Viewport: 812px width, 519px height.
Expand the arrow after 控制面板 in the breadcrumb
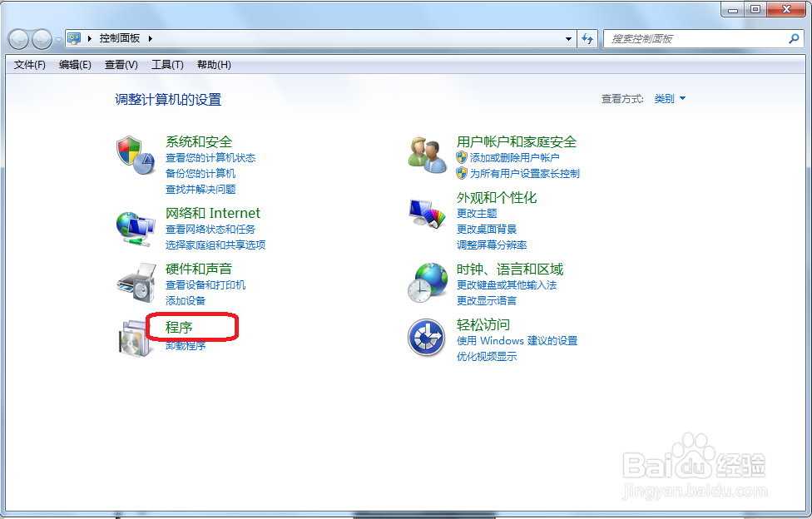(151, 38)
